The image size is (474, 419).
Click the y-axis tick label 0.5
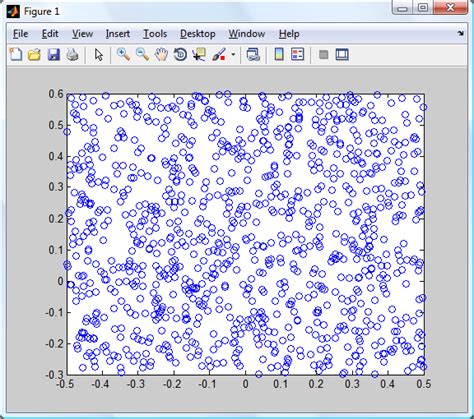coord(56,125)
